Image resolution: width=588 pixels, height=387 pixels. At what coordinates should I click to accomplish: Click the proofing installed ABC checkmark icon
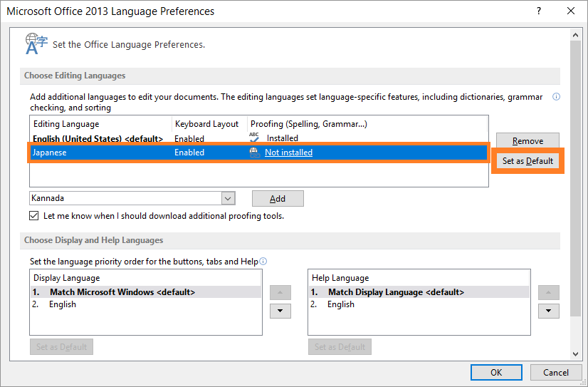254,138
